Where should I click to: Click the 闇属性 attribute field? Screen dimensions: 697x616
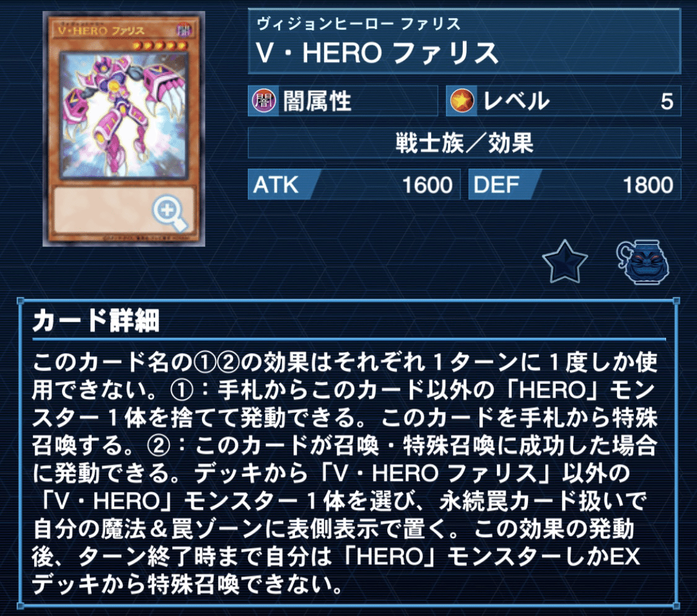tap(343, 101)
